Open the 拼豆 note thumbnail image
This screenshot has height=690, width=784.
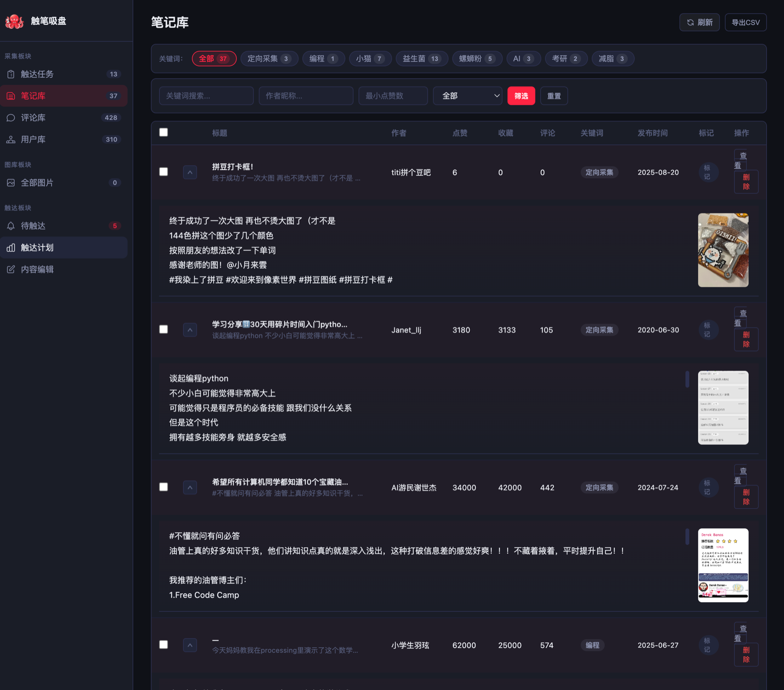click(x=723, y=250)
